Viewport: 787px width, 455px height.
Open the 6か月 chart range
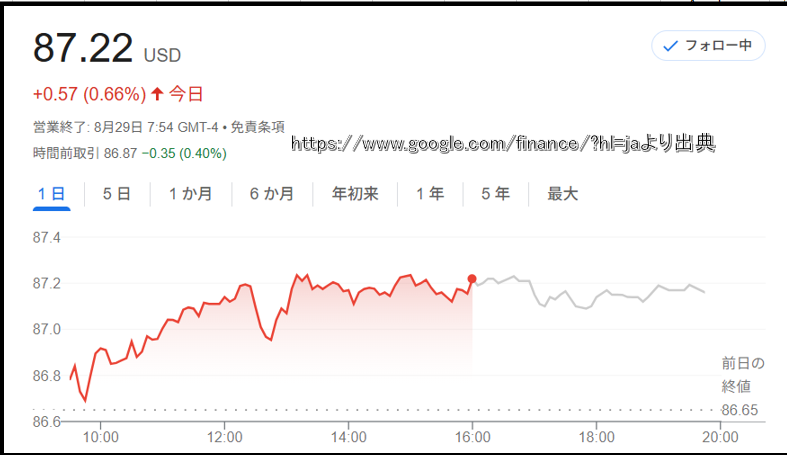click(272, 194)
